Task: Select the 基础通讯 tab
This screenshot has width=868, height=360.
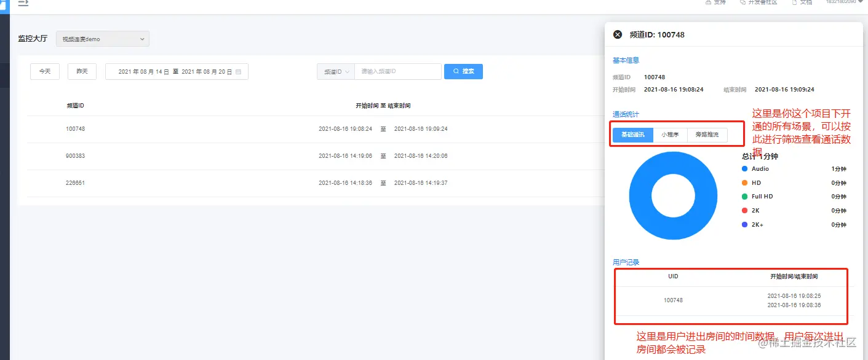Action: coord(633,135)
